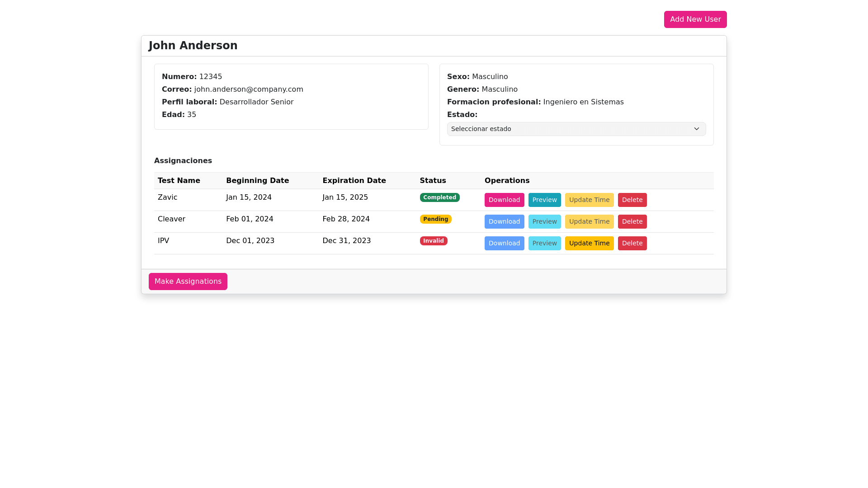Download the Zavic test results

504,200
